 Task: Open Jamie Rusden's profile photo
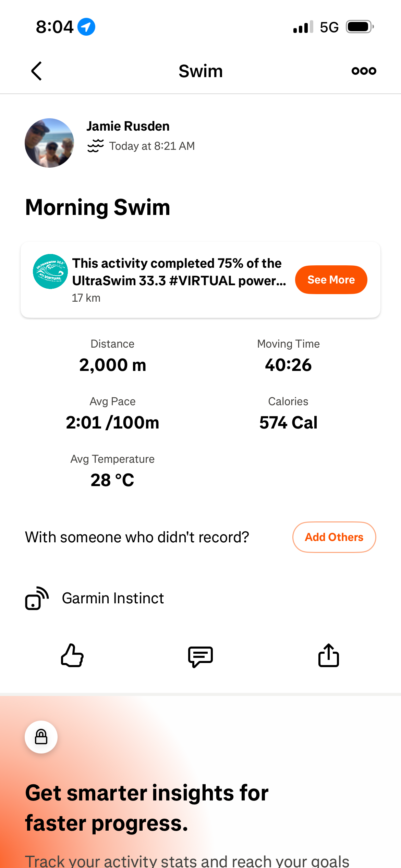click(x=49, y=143)
